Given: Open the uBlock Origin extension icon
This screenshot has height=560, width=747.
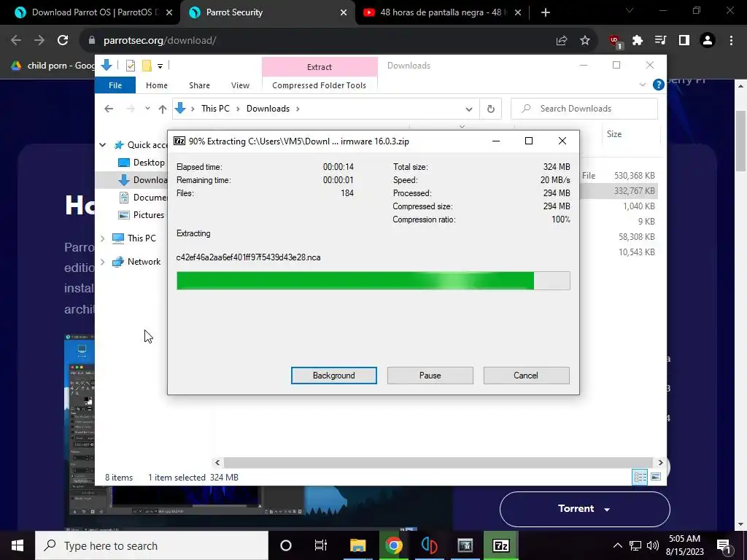Looking at the screenshot, I should pyautogui.click(x=614, y=41).
